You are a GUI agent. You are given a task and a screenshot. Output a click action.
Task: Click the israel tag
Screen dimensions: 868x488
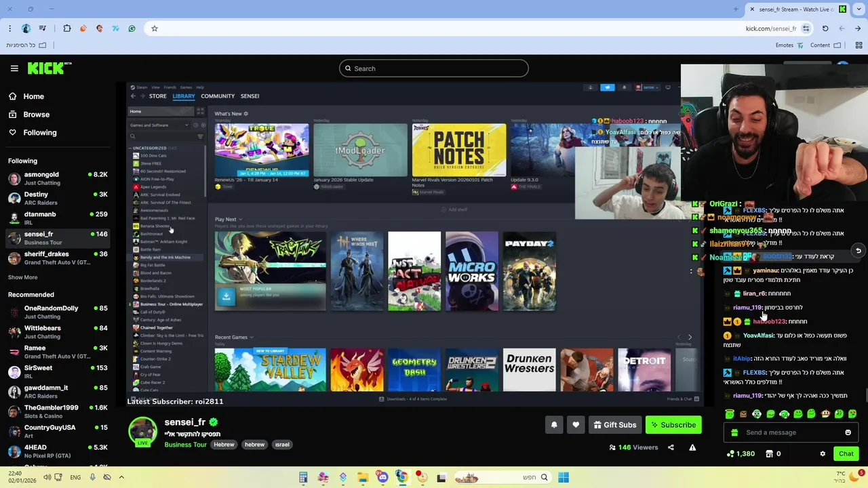click(x=282, y=445)
